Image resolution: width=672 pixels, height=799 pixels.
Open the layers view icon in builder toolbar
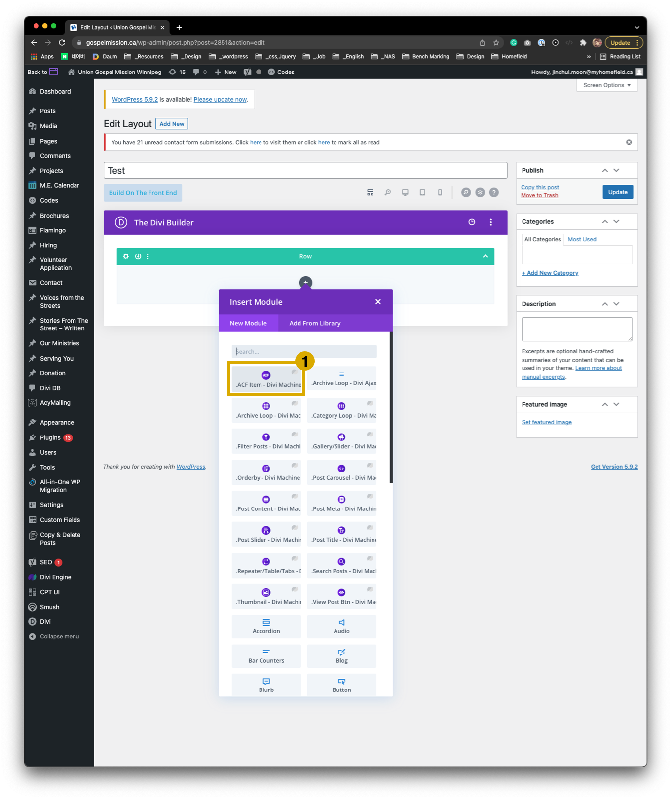pos(480,193)
